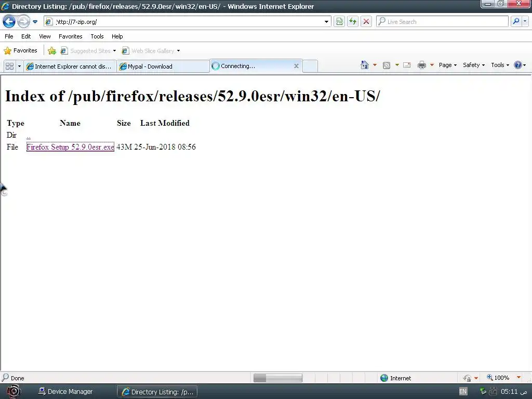Viewport: 532px width, 399px height.
Task: Click the Forward navigation arrow
Action: click(x=23, y=22)
